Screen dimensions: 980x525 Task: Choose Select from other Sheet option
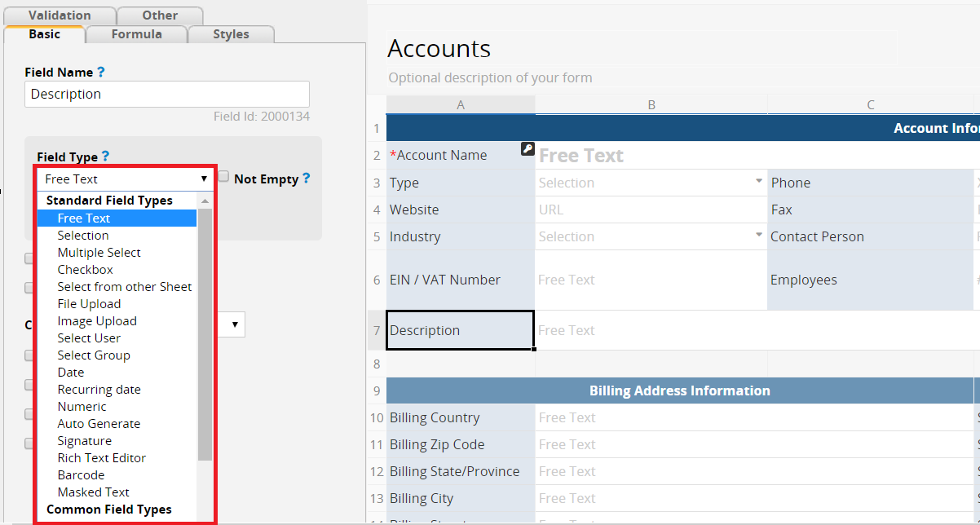124,287
